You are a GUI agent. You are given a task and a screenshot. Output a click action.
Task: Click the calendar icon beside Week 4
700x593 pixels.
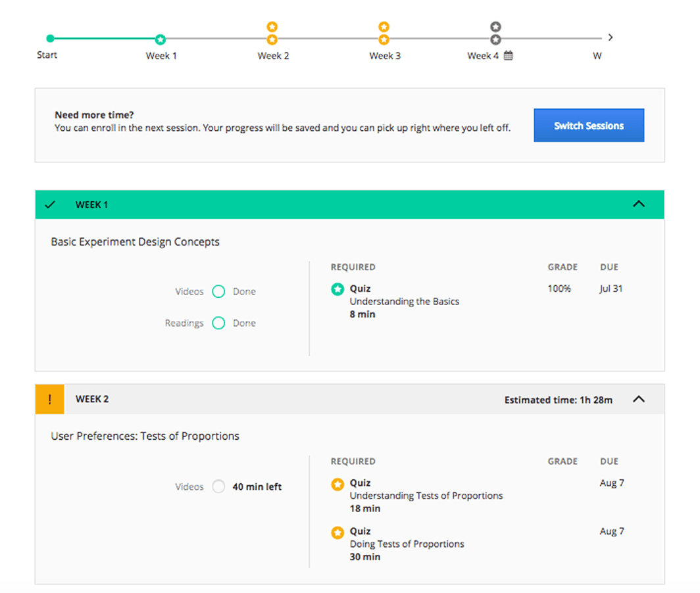coord(508,56)
